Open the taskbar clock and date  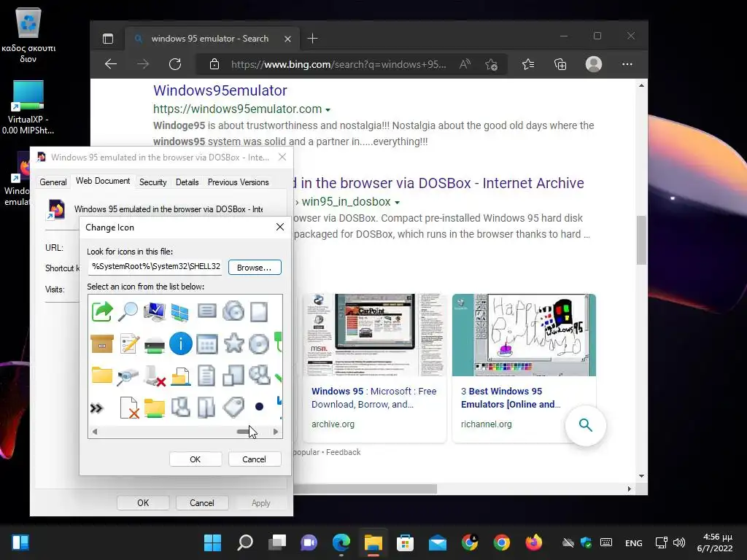pyautogui.click(x=715, y=542)
